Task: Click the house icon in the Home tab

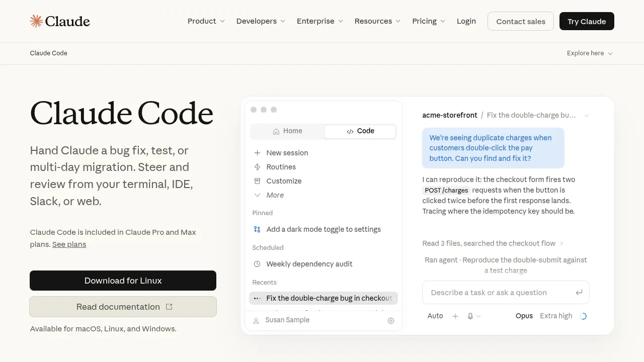Action: click(x=276, y=131)
